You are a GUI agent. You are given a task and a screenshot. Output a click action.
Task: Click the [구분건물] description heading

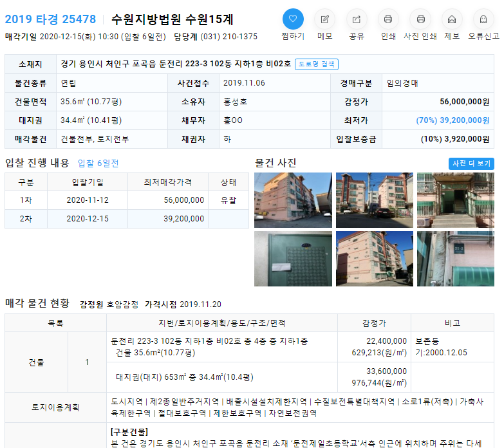129,432
